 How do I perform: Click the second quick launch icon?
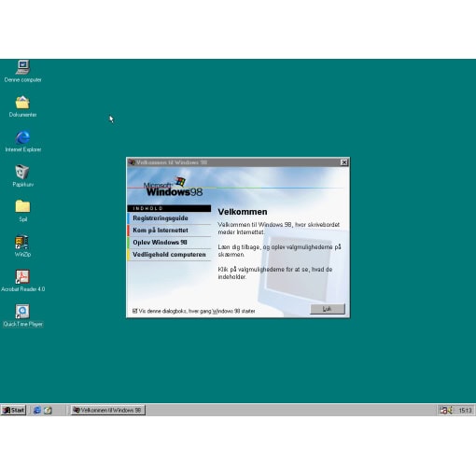[x=48, y=410]
